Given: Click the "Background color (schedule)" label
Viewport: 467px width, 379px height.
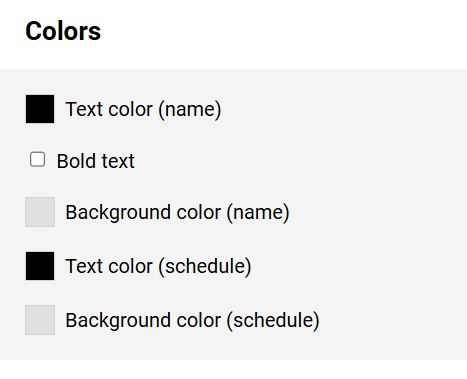Looking at the screenshot, I should [192, 320].
